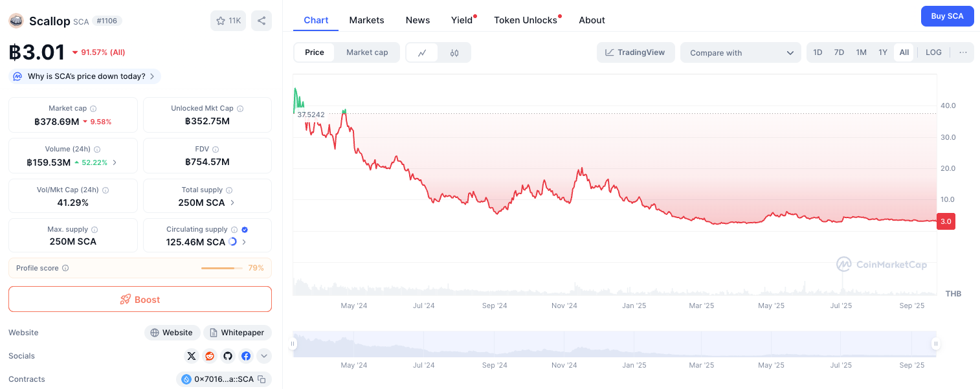Viewport: 980px width, 389px height.
Task: Click the left handle of chart range slider
Action: click(293, 344)
